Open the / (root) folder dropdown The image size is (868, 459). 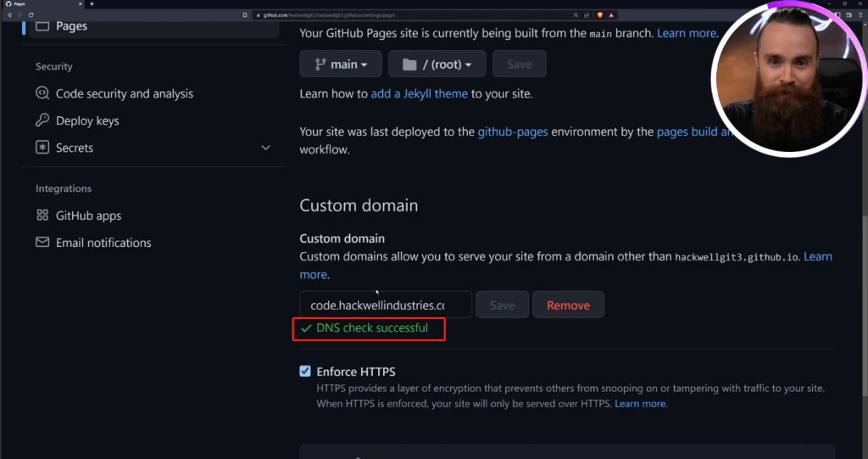(x=437, y=64)
